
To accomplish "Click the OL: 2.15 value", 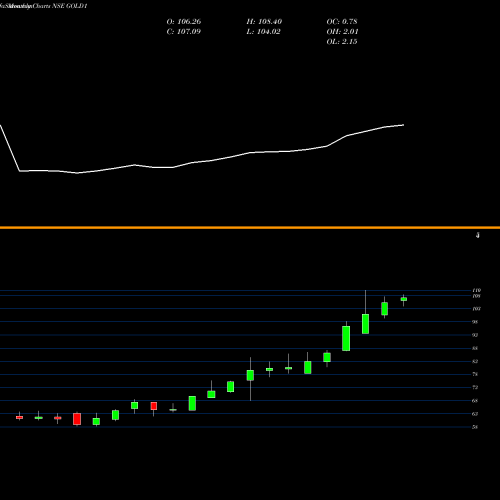I will (342, 42).
